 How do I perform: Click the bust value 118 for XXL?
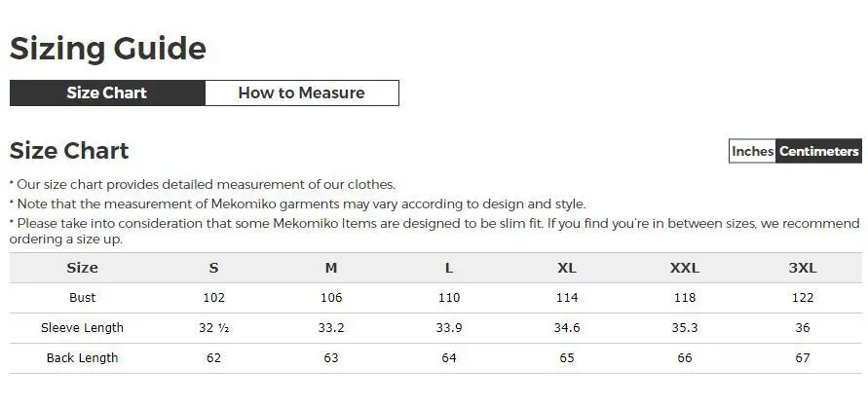685,298
